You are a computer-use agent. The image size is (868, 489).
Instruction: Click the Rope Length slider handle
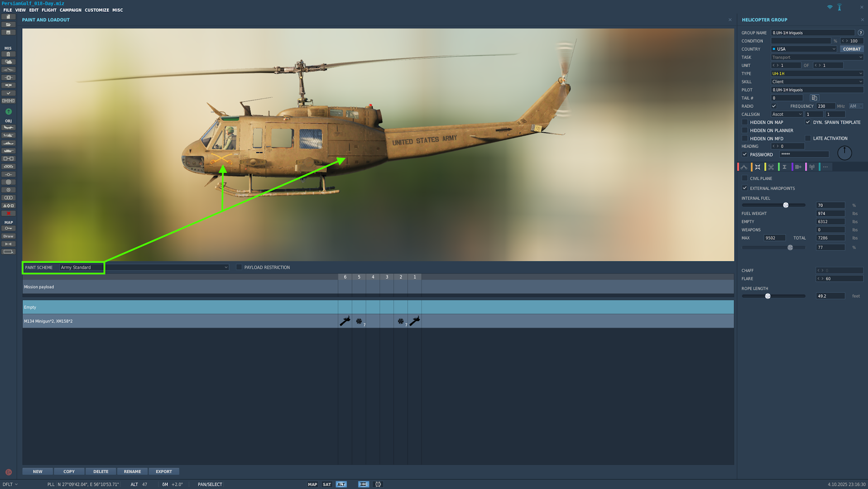tap(767, 296)
